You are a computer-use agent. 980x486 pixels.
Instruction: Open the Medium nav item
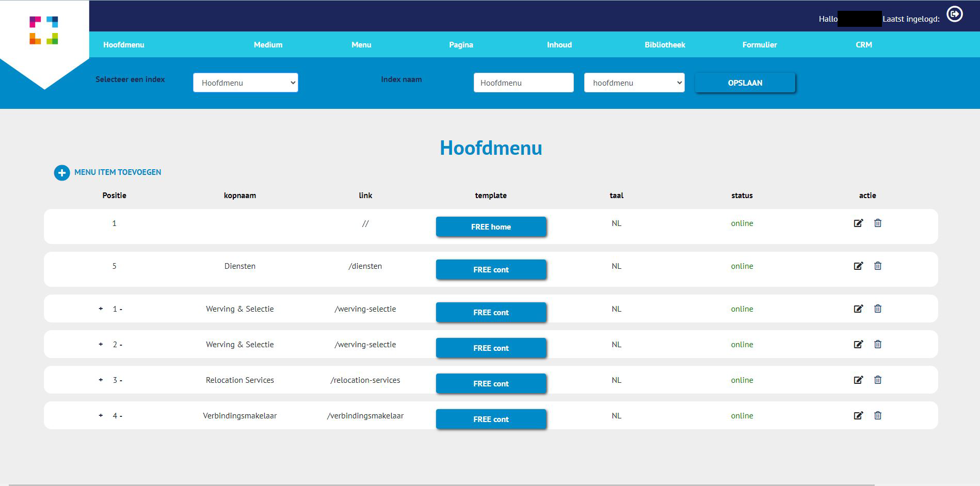tap(268, 45)
